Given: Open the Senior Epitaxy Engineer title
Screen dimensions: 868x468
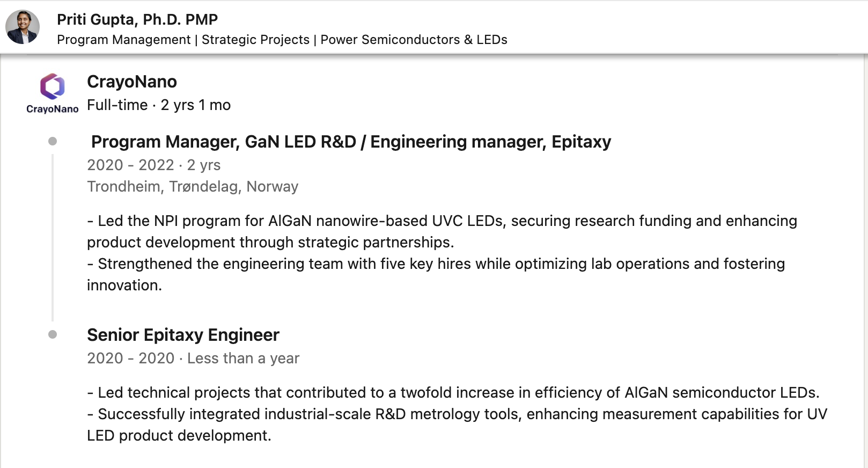Looking at the screenshot, I should pyautogui.click(x=183, y=335).
